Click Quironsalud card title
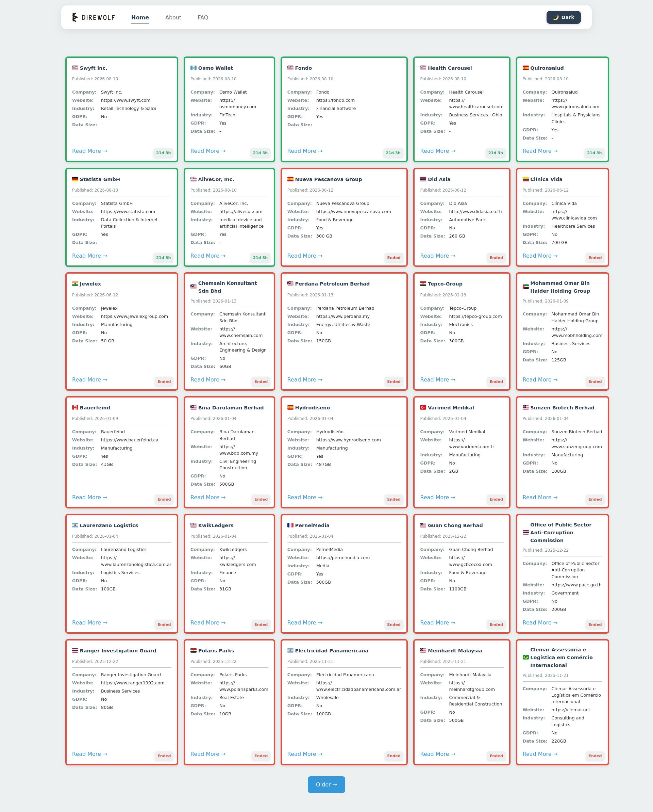 click(x=547, y=68)
